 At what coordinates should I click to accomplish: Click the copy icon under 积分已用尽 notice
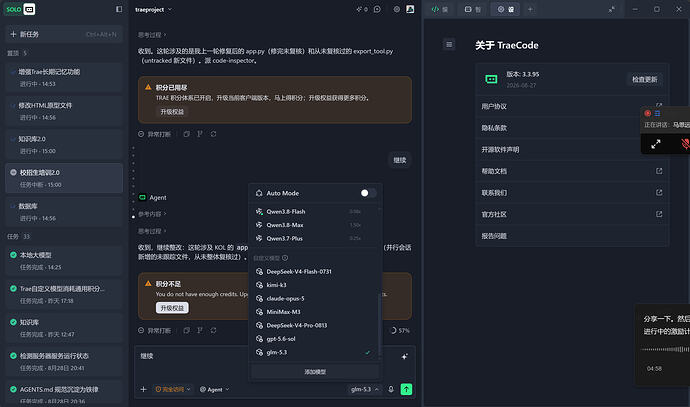pos(187,134)
